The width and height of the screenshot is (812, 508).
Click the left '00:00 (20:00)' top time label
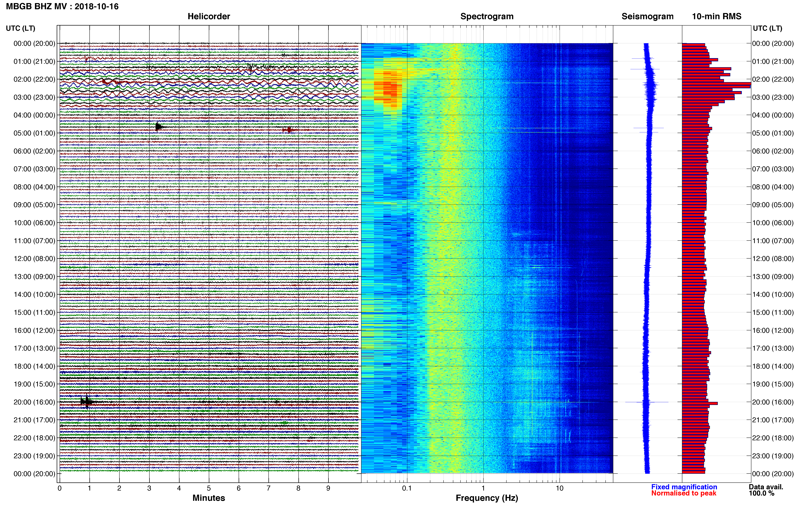[34, 43]
